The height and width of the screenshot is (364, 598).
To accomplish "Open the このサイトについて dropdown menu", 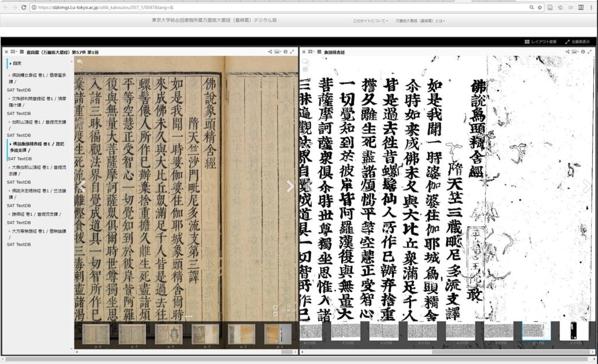I will click(x=370, y=21).
